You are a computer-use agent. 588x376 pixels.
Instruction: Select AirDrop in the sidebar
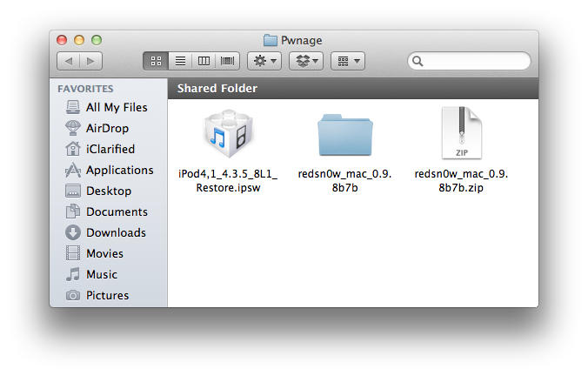pyautogui.click(x=107, y=128)
